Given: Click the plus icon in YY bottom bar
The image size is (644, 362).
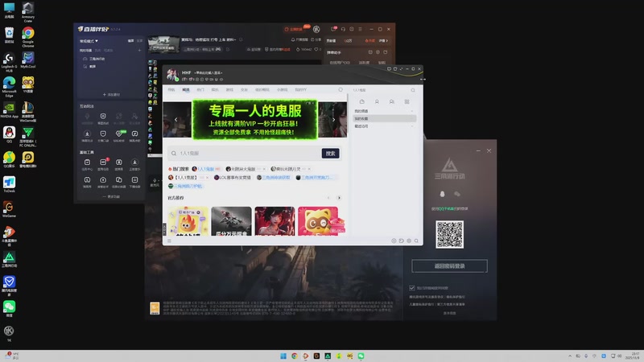Looking at the screenshot, I should (394, 241).
